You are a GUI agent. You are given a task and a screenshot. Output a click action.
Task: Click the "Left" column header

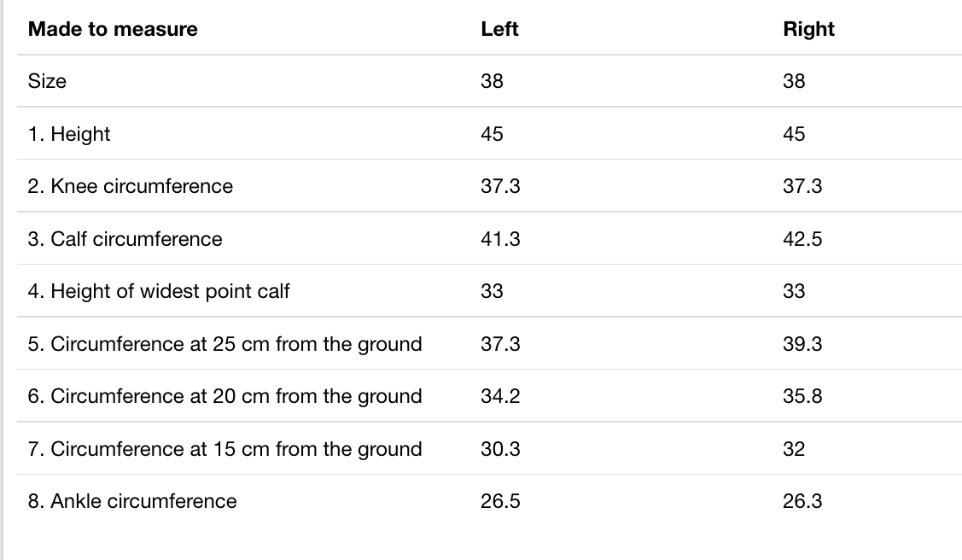499,29
